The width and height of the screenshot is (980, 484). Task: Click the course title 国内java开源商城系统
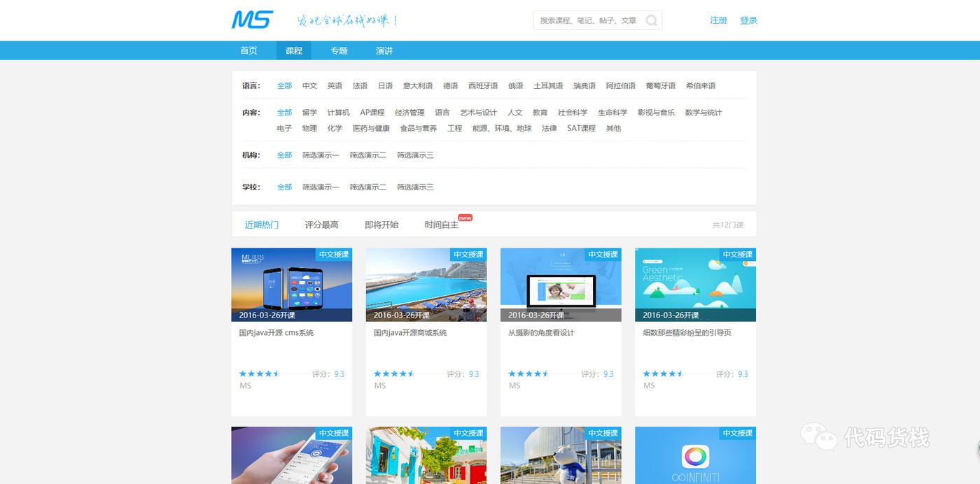click(x=410, y=333)
